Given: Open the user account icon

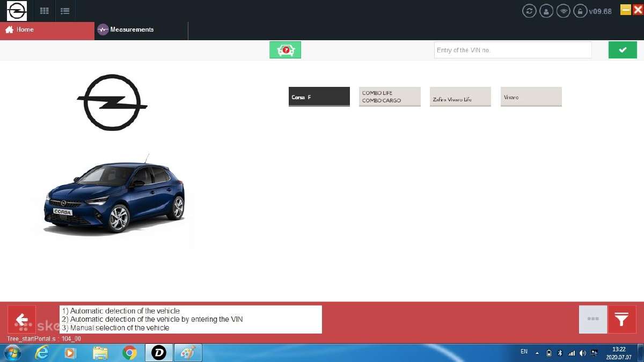Looking at the screenshot, I should coord(546,11).
